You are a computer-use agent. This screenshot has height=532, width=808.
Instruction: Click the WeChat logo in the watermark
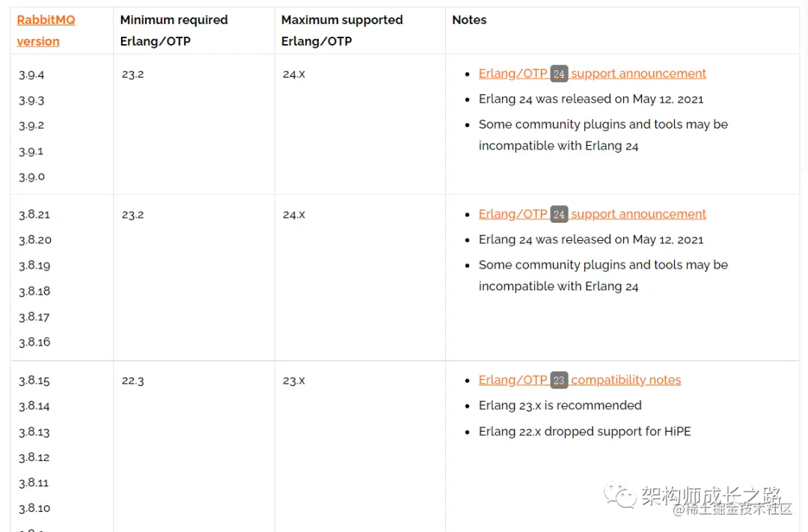pyautogui.click(x=620, y=495)
